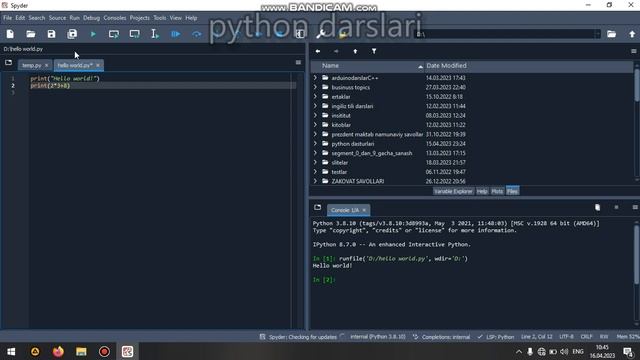This screenshot has height=360, width=640.
Task: Close the Console 1/A tab
Action: pos(364,210)
